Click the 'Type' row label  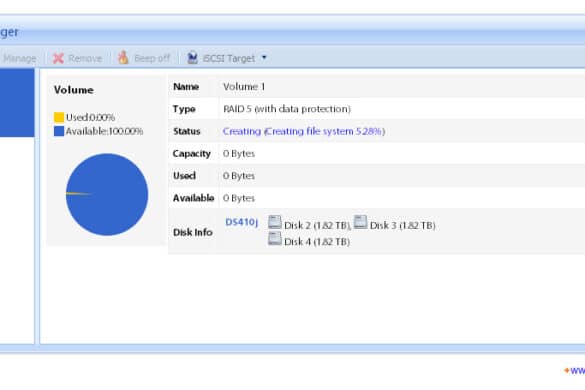[184, 109]
